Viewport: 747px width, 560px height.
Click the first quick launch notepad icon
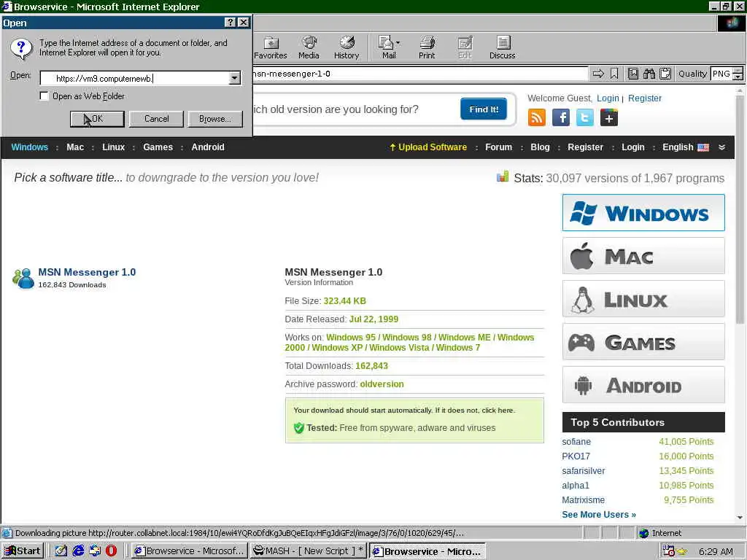coord(61,551)
